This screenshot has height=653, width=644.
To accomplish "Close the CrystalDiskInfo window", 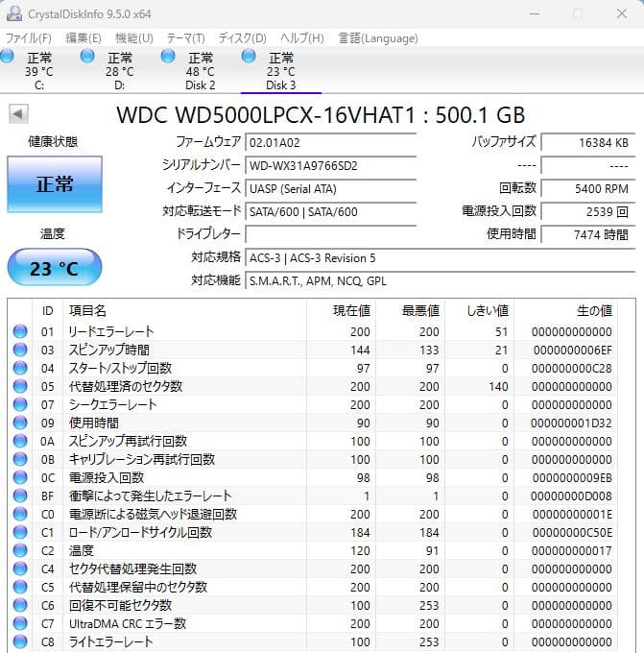I will (622, 13).
